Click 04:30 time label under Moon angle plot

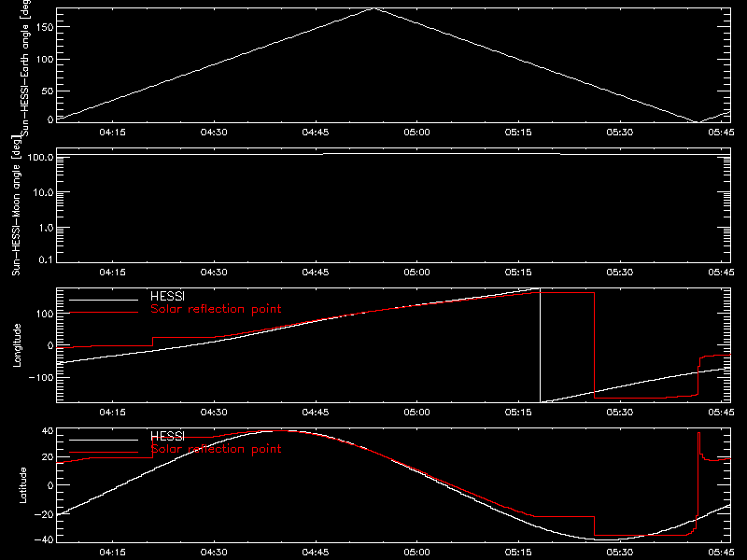[214, 272]
